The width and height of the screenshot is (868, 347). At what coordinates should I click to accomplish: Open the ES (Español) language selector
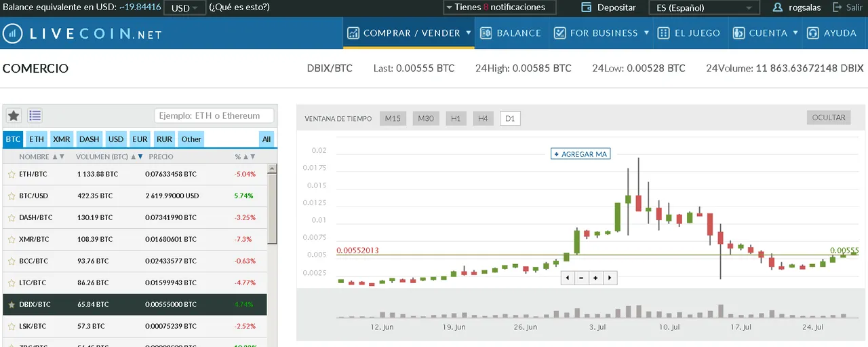[x=703, y=7]
